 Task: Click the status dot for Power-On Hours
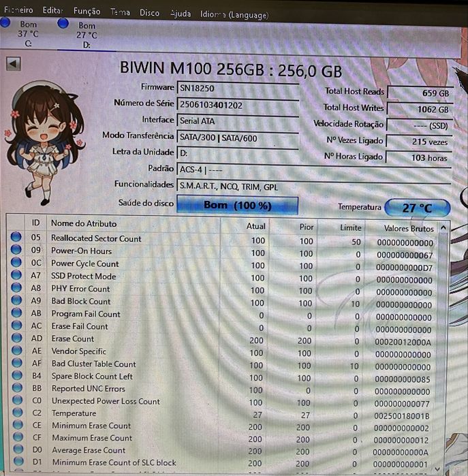[x=16, y=249]
